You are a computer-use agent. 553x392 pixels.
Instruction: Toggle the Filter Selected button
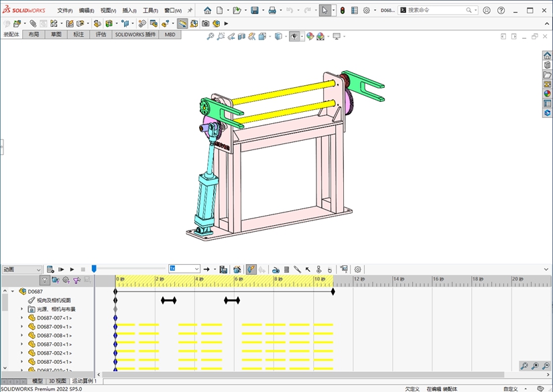click(x=76, y=280)
